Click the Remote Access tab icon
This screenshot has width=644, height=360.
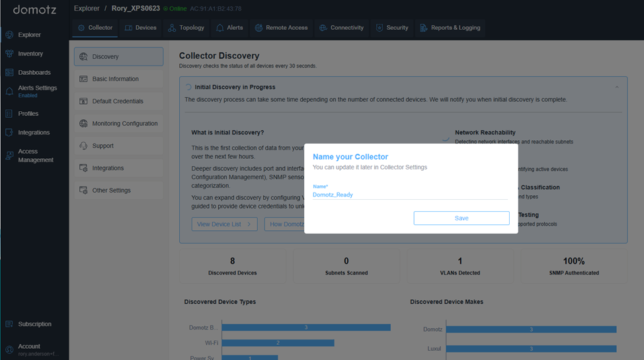(x=259, y=28)
